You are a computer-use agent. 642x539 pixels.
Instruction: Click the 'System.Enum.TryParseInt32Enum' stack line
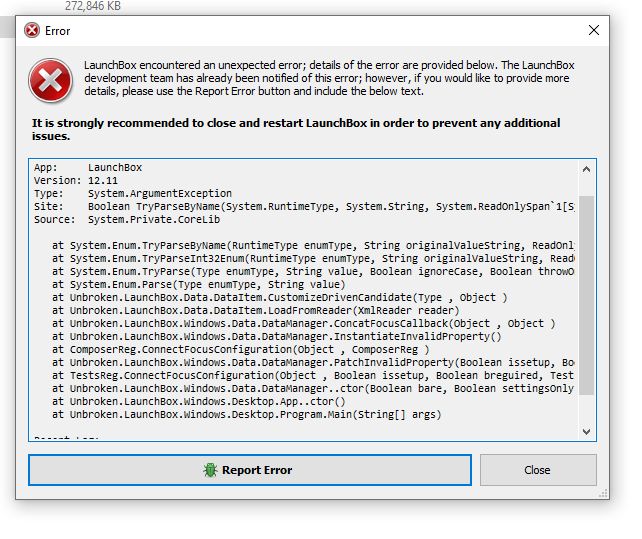tap(313, 259)
